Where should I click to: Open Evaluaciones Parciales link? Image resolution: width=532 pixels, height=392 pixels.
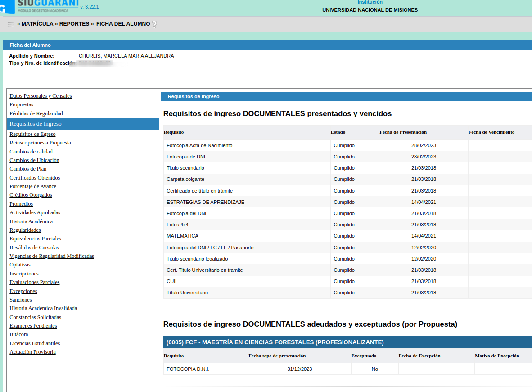point(35,282)
